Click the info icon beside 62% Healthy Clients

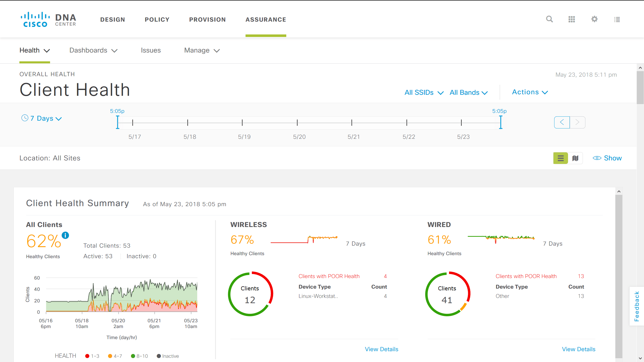pos(65,235)
